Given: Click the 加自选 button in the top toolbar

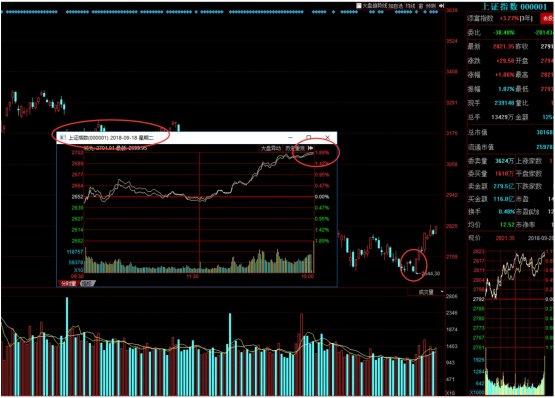Looking at the screenshot, I should (x=395, y=6).
